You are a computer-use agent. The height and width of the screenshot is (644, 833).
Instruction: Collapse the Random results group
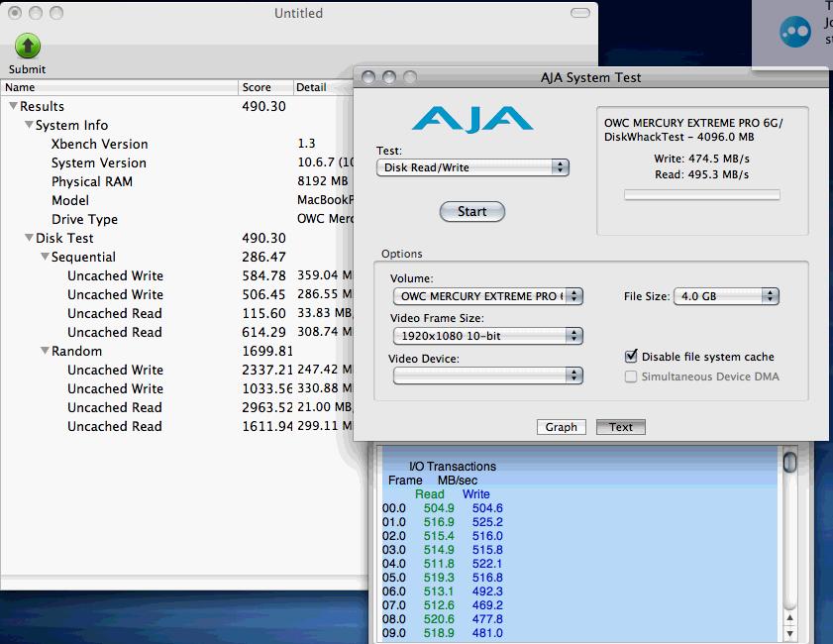point(45,351)
